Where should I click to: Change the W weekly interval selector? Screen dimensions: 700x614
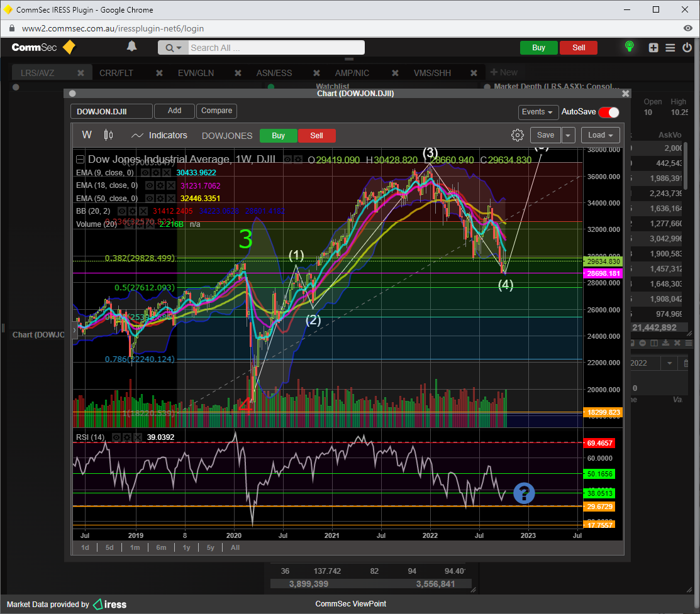(87, 134)
